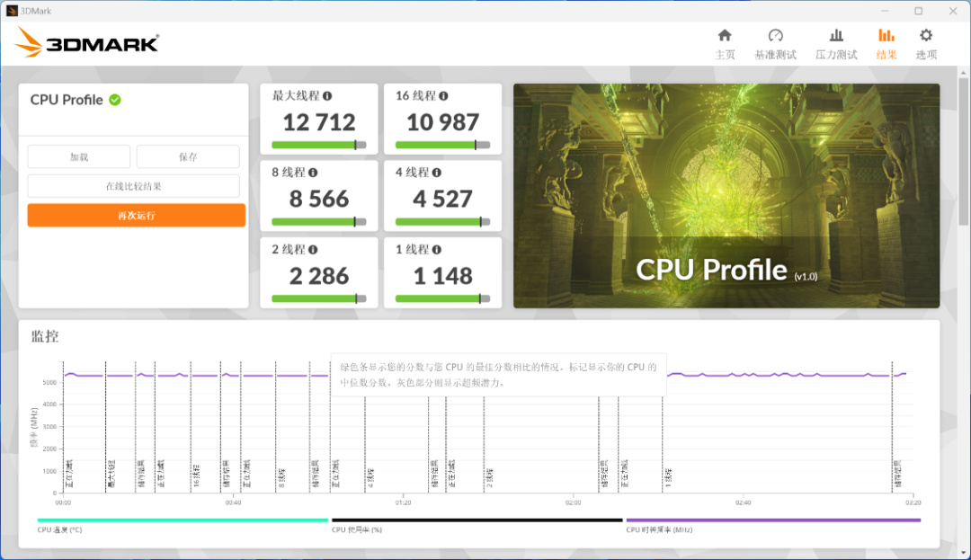Screen dimensions: 971x560
Task: Click the 监控 monitoring heading
Action: point(45,336)
